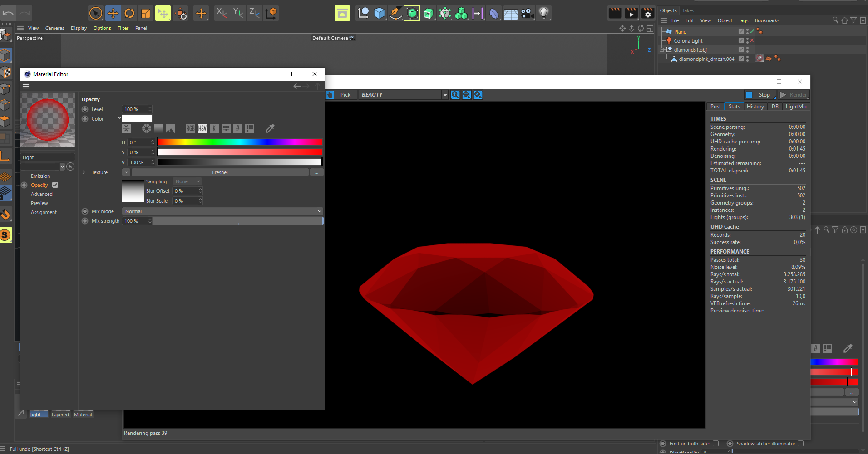The width and height of the screenshot is (868, 454).
Task: Click the Stop render button
Action: tap(759, 94)
